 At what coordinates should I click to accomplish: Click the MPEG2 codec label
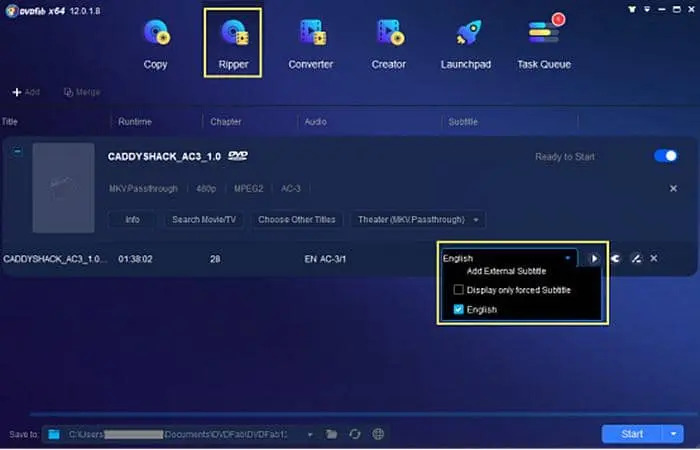[248, 188]
